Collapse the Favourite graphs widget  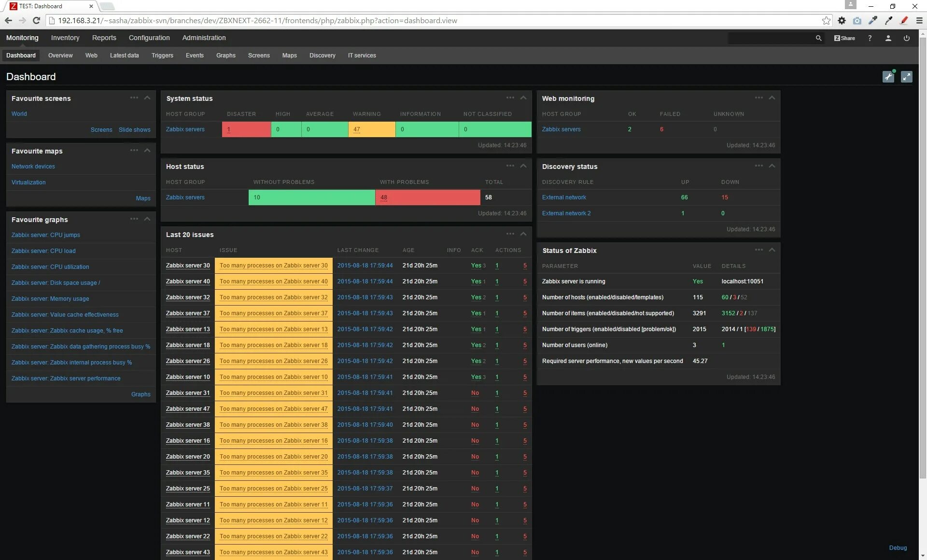147,219
